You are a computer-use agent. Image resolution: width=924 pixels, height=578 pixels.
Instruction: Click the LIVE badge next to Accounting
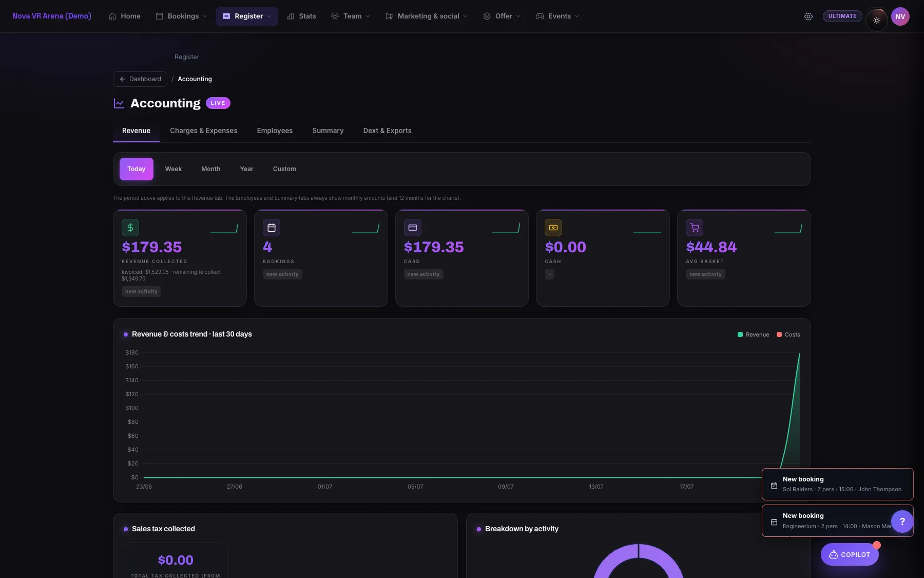tap(218, 103)
